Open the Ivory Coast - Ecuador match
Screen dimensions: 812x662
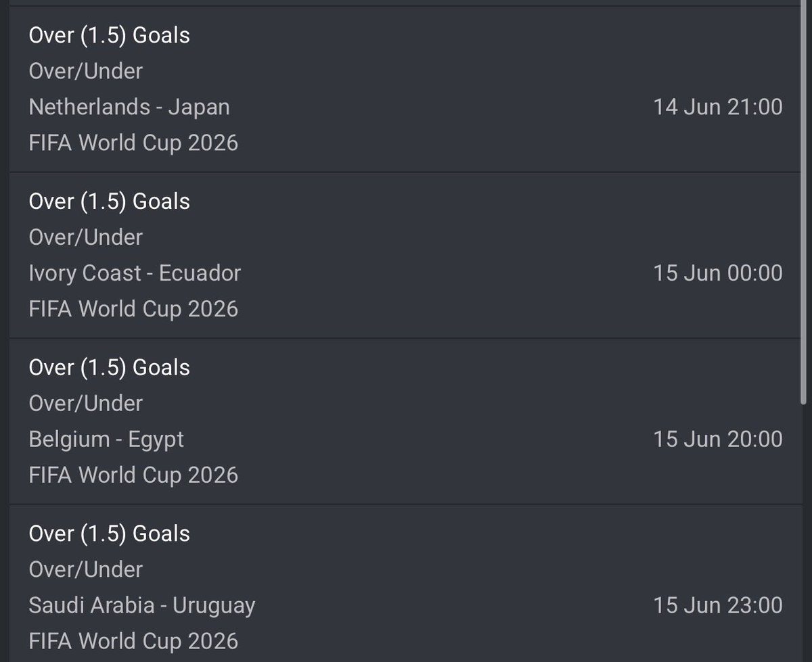(x=135, y=273)
